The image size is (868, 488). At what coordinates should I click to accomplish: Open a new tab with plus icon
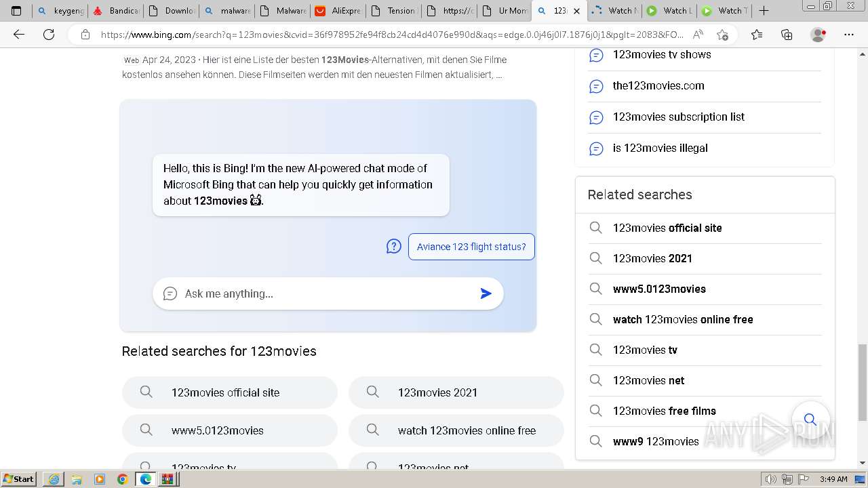tap(764, 10)
